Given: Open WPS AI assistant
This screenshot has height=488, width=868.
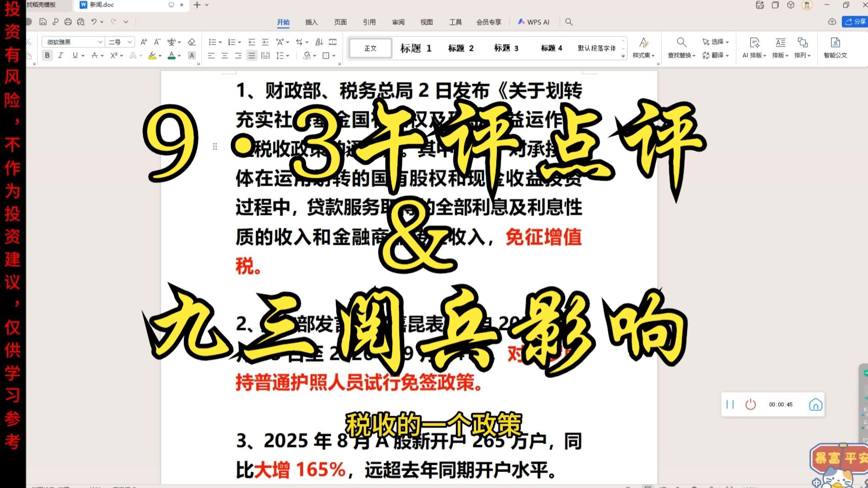Looking at the screenshot, I should (x=533, y=22).
